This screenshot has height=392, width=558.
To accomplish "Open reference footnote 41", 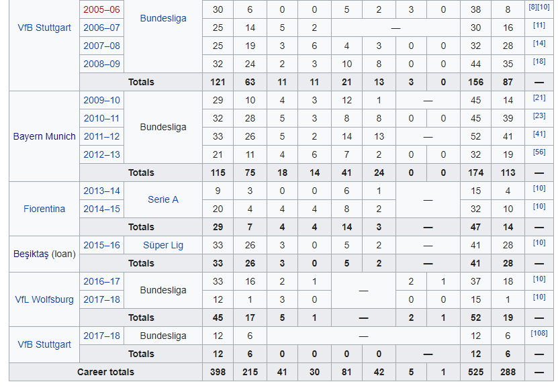I will point(539,134).
